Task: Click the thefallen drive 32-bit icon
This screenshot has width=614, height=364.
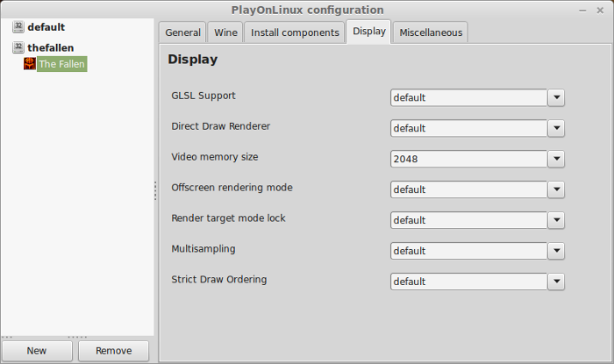Action: point(18,47)
